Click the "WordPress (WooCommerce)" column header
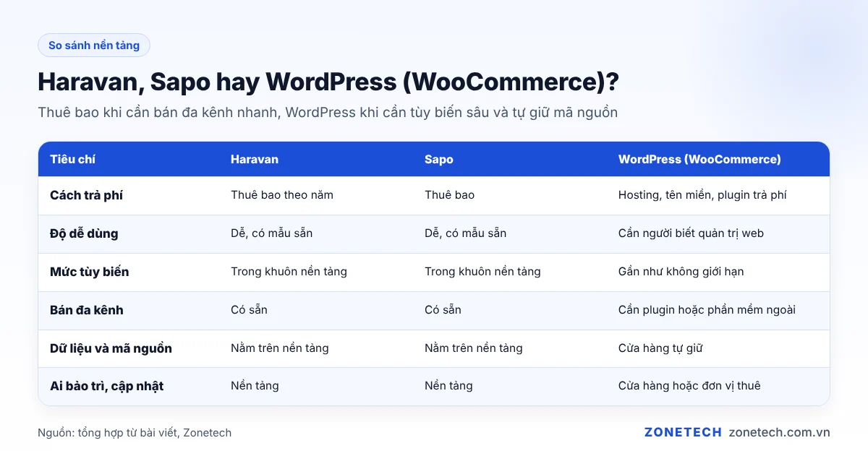The height and width of the screenshot is (469, 868). 699,159
